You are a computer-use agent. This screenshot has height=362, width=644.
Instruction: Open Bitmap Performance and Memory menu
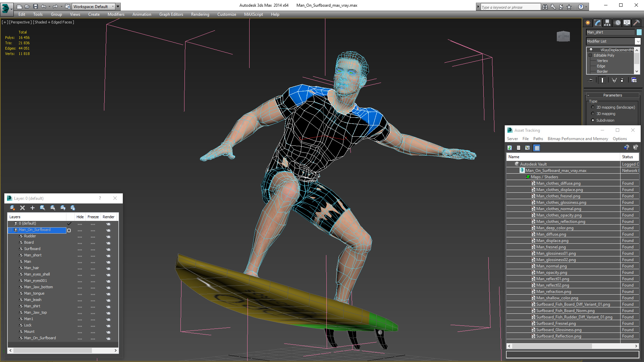[x=578, y=139]
